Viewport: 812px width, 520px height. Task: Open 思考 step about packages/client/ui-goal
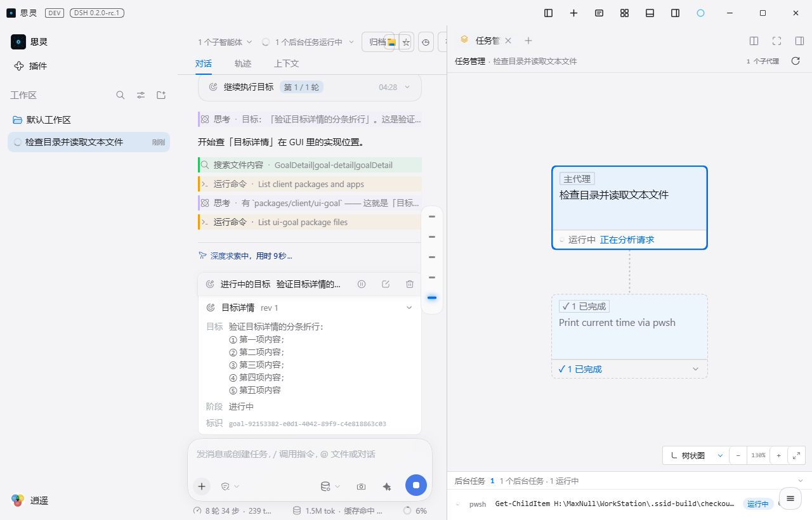coord(310,203)
